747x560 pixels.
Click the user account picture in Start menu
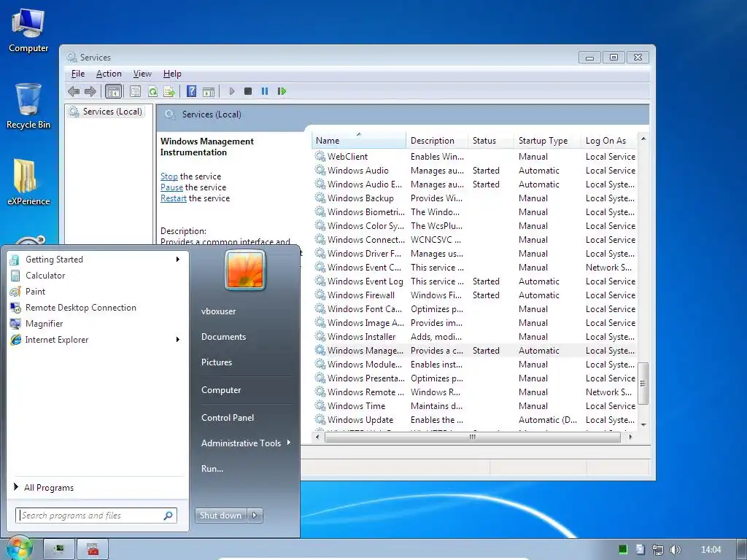pos(245,270)
